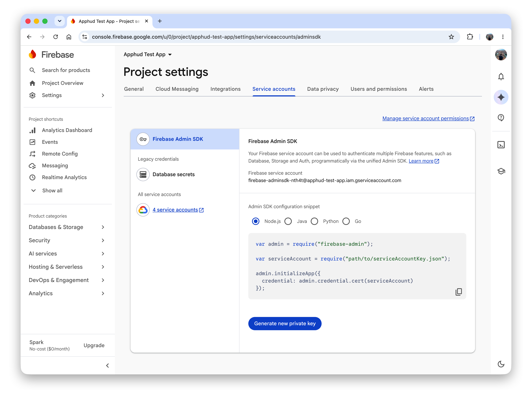Click the search magnifier icon in sidebar
532x402 pixels.
pos(32,70)
